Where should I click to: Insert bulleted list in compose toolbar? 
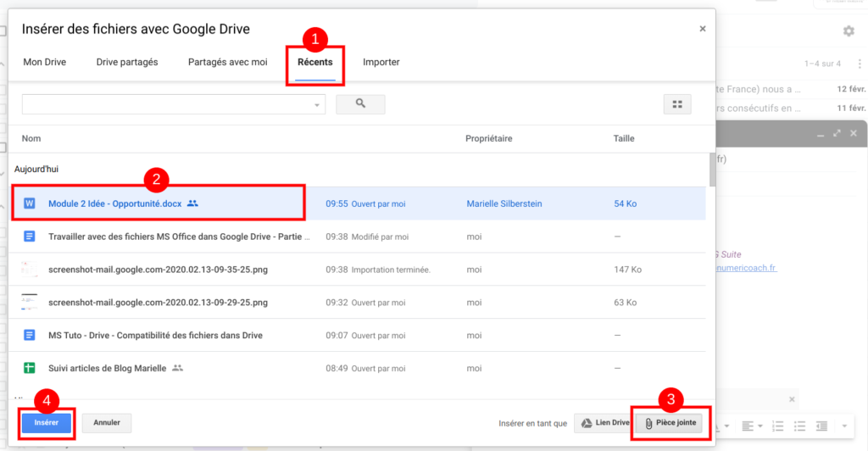(799, 426)
